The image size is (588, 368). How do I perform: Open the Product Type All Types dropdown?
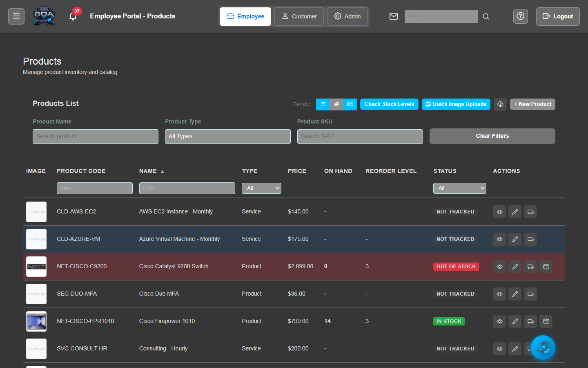227,136
